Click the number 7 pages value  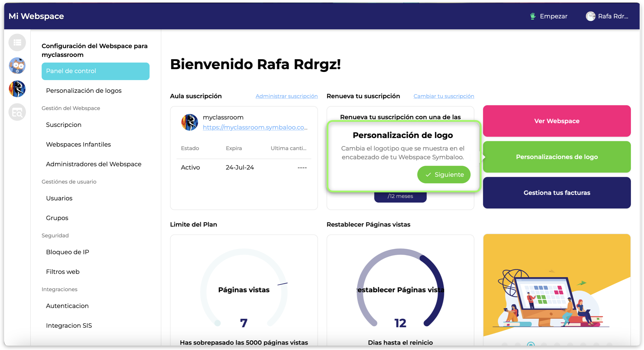[x=244, y=323]
